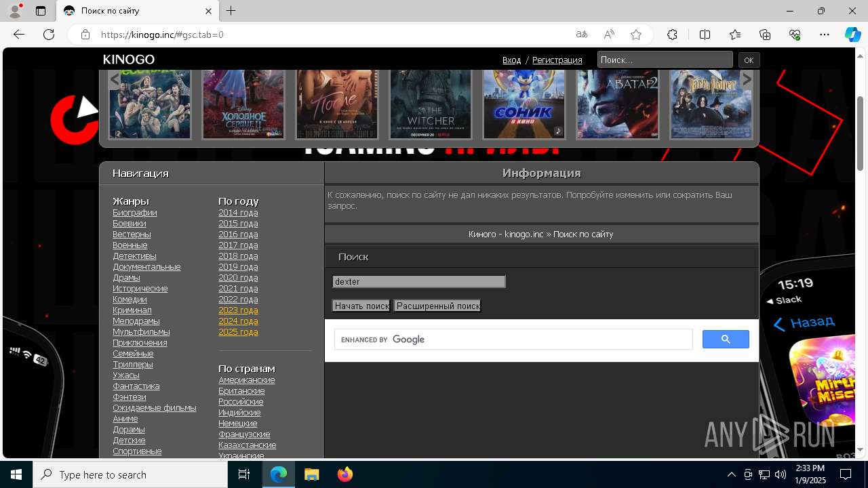
Task: Click the KINOGO logo
Action: click(129, 60)
